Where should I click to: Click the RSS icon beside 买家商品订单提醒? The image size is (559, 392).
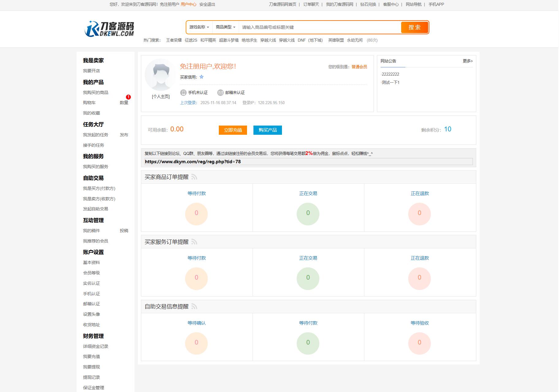tap(194, 177)
